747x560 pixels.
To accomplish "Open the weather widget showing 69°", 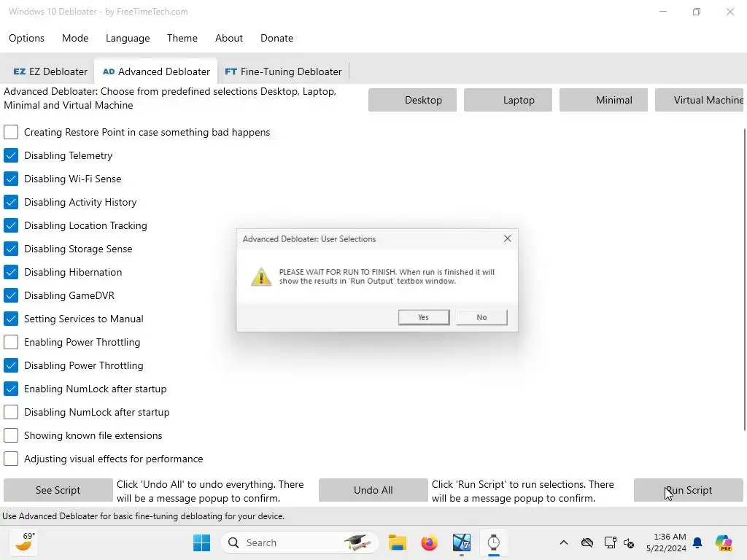I will (x=24, y=542).
